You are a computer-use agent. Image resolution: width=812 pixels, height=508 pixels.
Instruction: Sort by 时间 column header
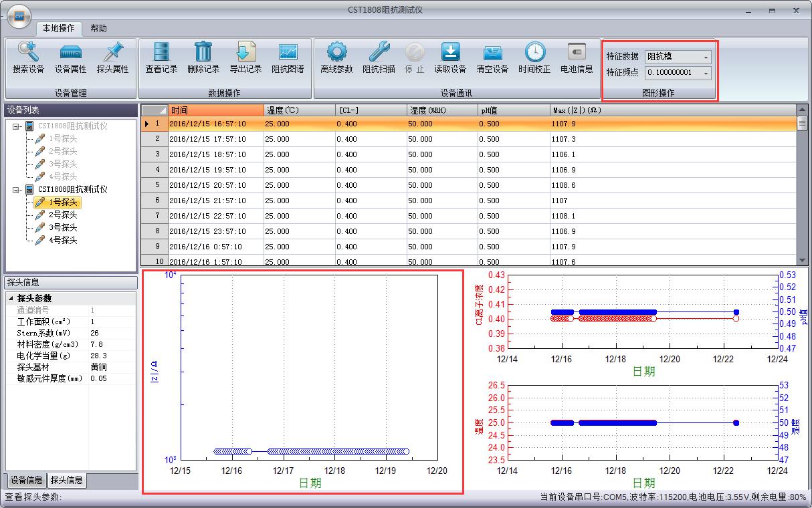tap(216, 110)
